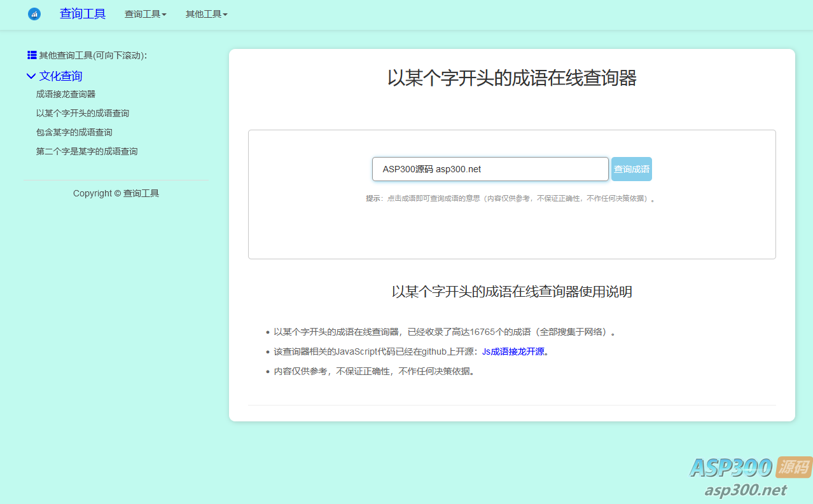Expand the 查询工具 dropdown menu
Viewport: 813px width, 504px height.
coord(145,14)
